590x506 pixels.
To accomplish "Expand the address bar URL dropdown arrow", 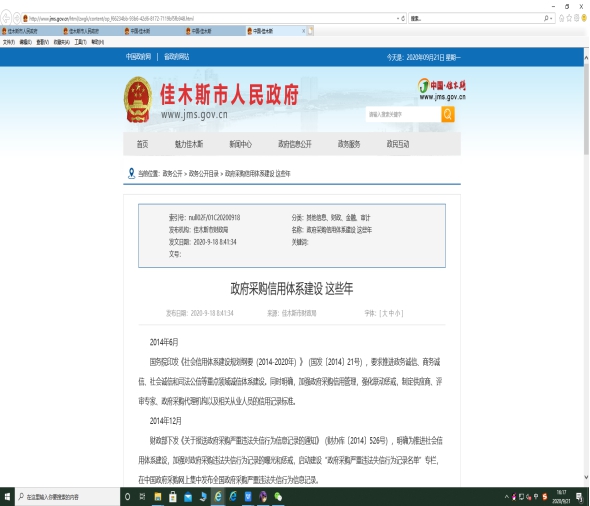I will 398,18.
